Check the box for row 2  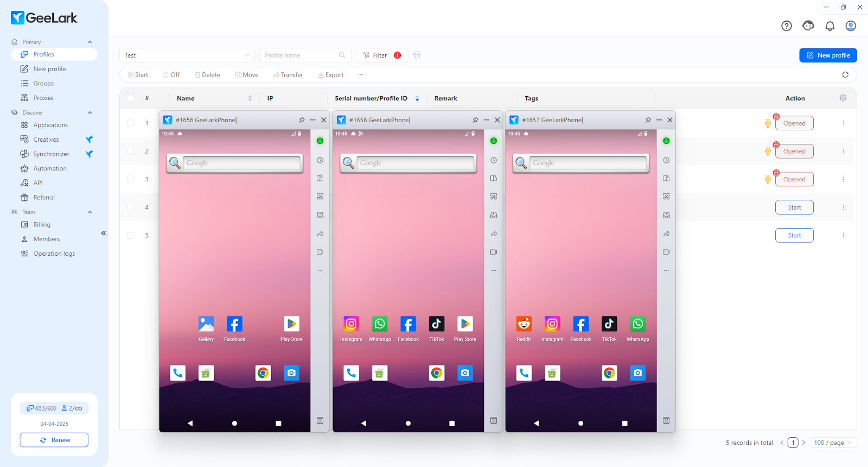click(131, 151)
